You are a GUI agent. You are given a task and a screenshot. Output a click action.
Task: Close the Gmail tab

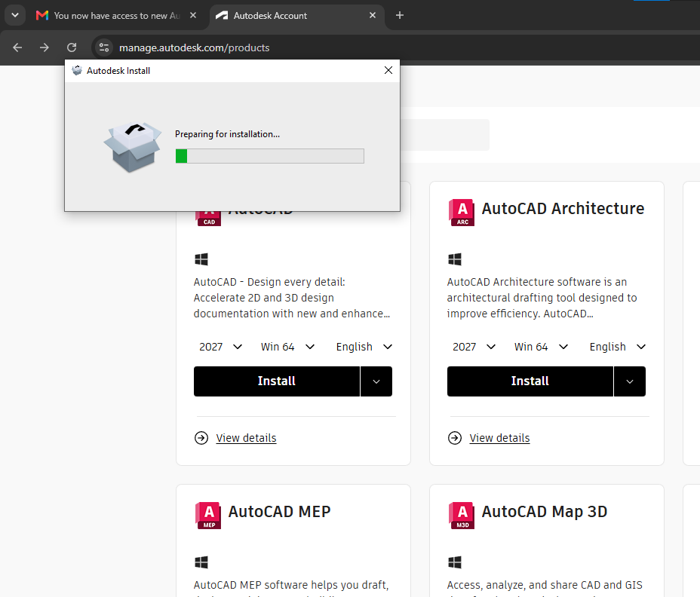pyautogui.click(x=193, y=15)
